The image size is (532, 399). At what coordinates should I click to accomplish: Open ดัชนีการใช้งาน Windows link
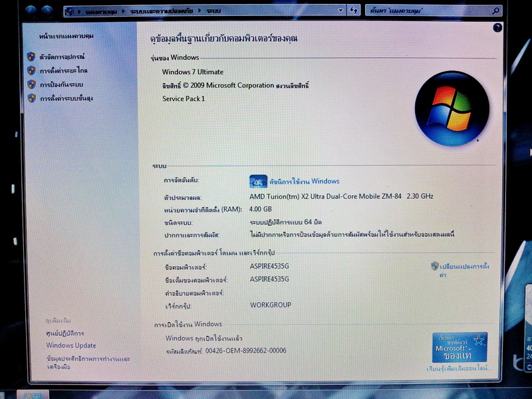[305, 181]
